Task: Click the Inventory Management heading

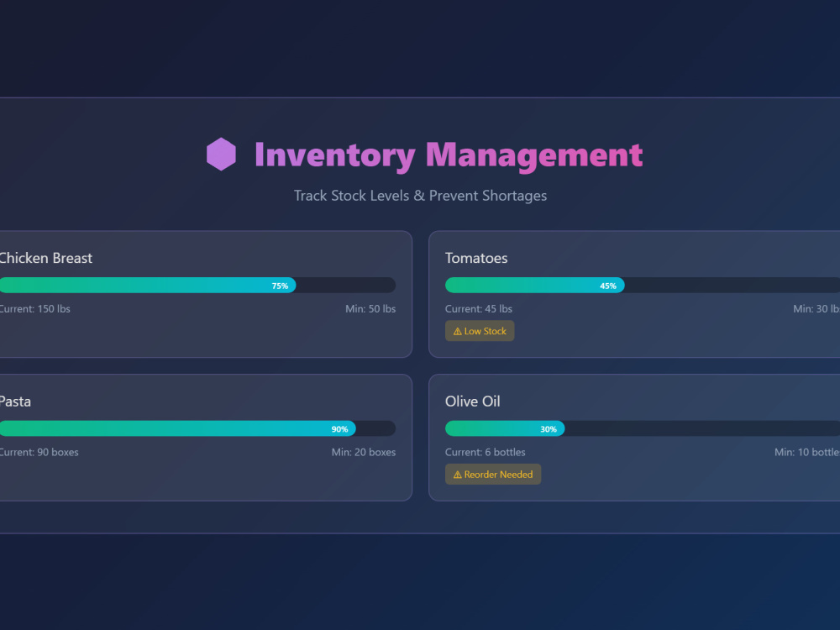Action: tap(449, 155)
